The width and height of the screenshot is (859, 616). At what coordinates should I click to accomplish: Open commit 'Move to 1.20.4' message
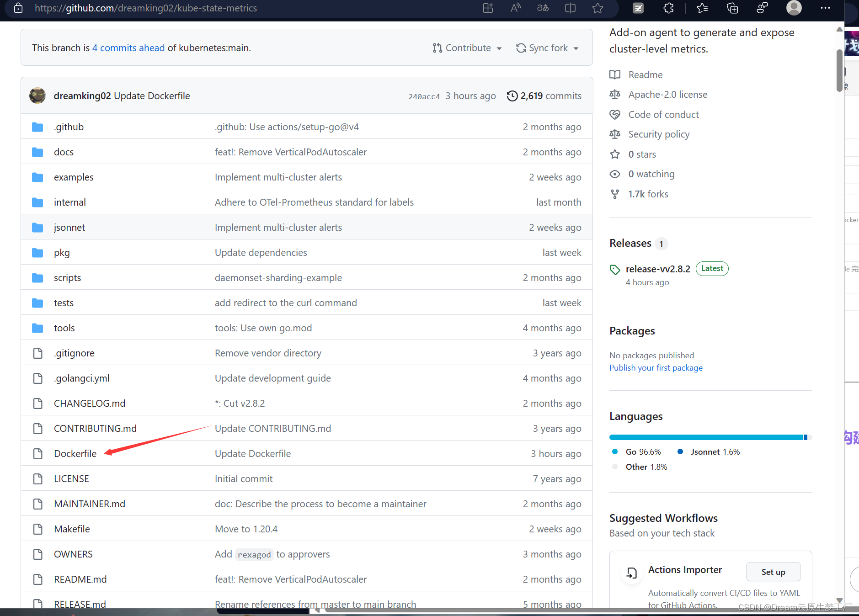(246, 529)
